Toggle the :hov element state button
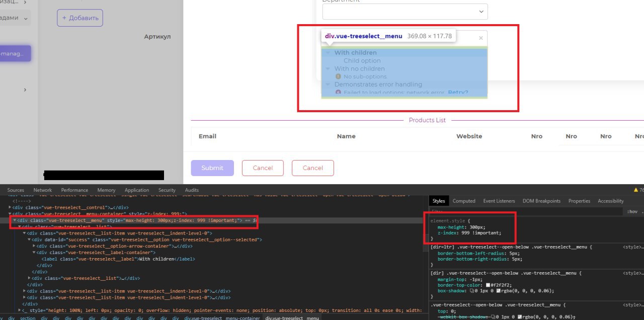Viewport: 644px width, 320px height. 632,212
